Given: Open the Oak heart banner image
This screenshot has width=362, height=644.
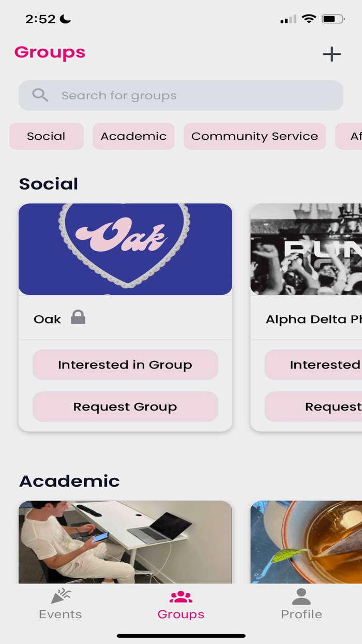Looking at the screenshot, I should (125, 249).
